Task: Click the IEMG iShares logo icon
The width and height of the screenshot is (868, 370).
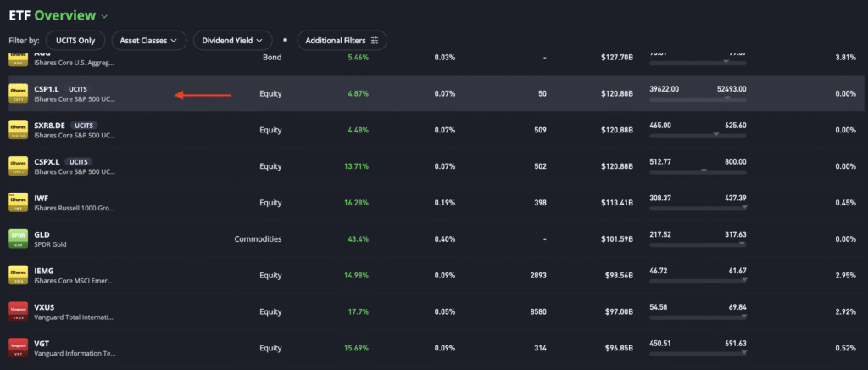Action: point(19,275)
